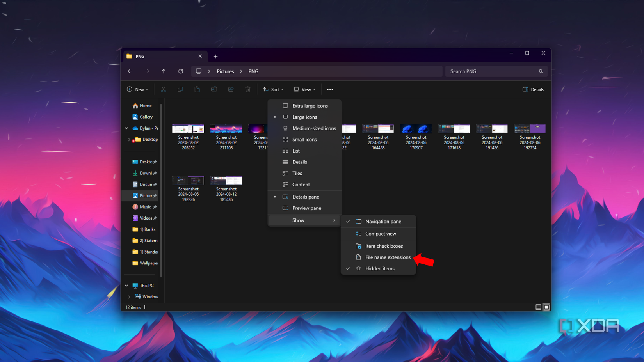Open the Sort dropdown
The image size is (644, 362).
(x=273, y=89)
